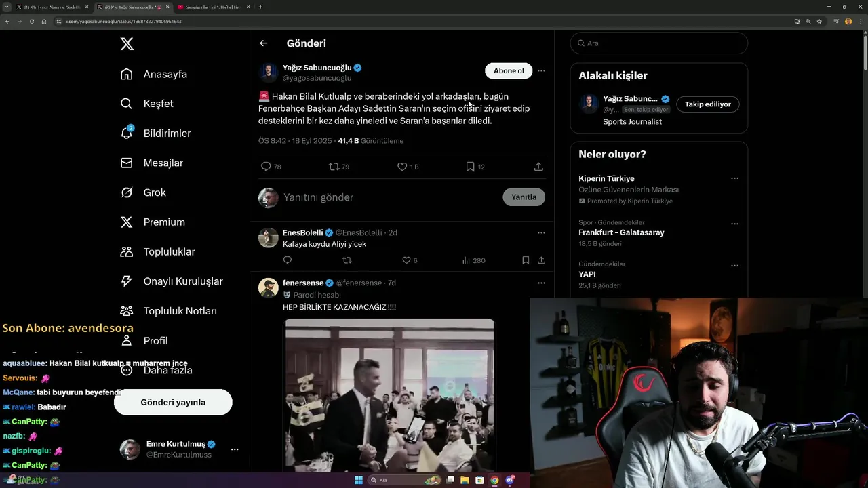The width and height of the screenshot is (868, 488).
Task: Share EnesBolelli's reply
Action: pyautogui.click(x=541, y=260)
